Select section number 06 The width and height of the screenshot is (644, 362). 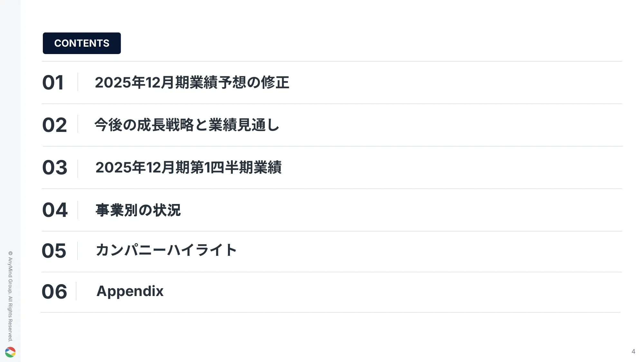coord(54,292)
